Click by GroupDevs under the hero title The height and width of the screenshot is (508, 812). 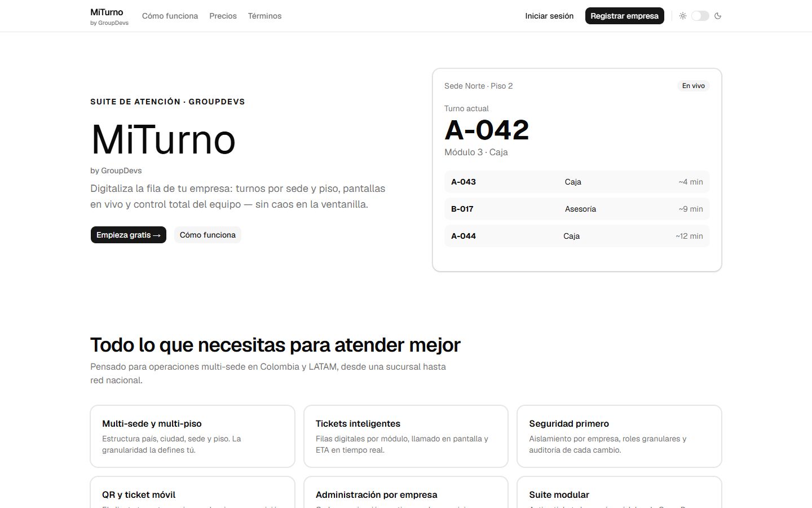click(x=116, y=170)
